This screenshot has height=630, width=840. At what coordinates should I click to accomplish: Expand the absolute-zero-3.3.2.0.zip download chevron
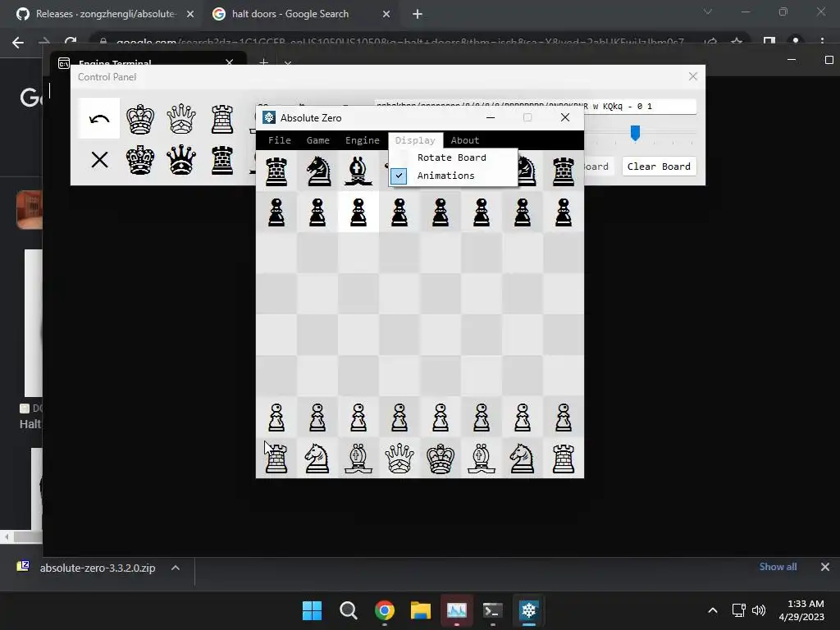click(176, 568)
